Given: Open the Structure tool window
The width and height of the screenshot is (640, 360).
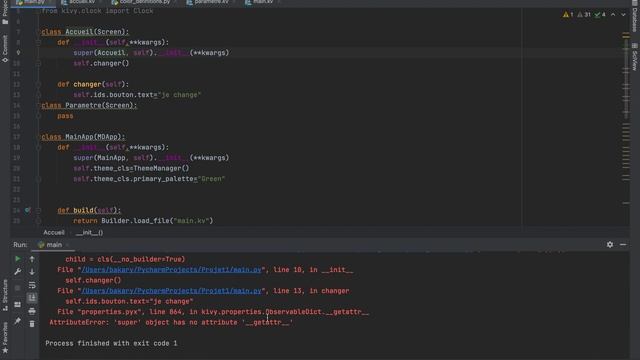Looking at the screenshot, I should 5,296.
